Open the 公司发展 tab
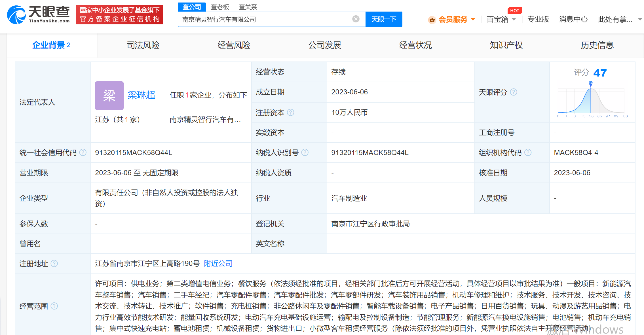 325,45
